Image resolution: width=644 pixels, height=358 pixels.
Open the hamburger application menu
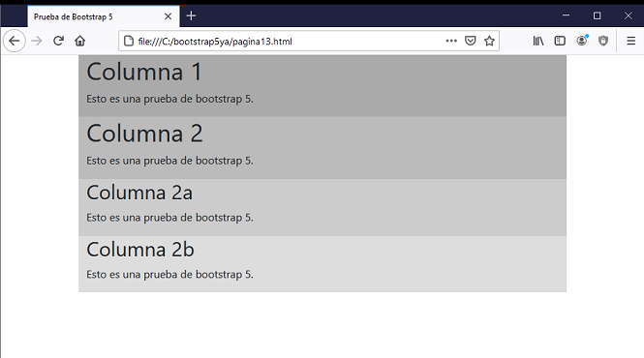631,41
